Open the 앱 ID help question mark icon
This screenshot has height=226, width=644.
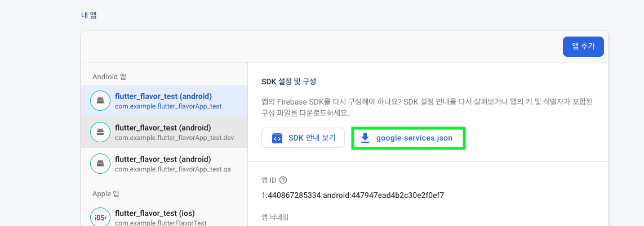coord(283,180)
